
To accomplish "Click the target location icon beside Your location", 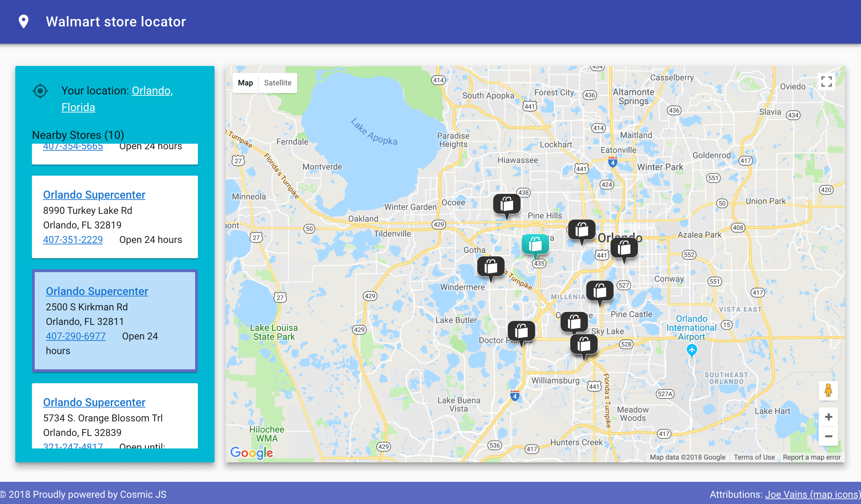I will point(40,91).
